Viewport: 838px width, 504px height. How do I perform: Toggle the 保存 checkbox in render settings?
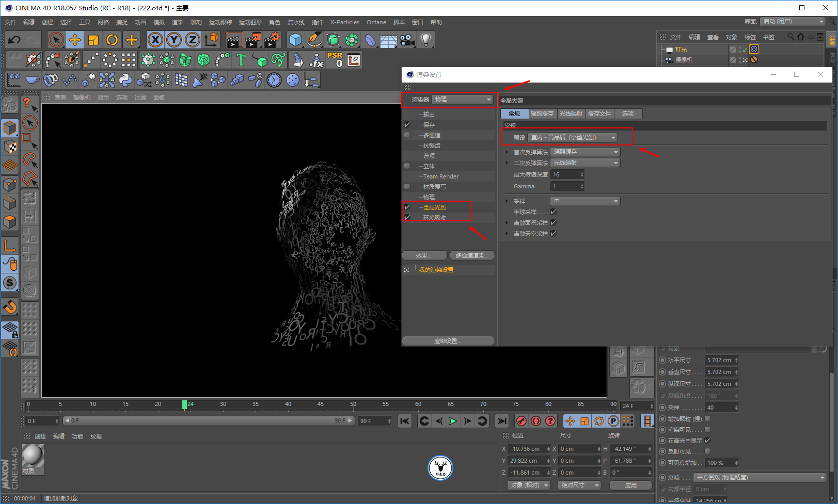coord(407,125)
